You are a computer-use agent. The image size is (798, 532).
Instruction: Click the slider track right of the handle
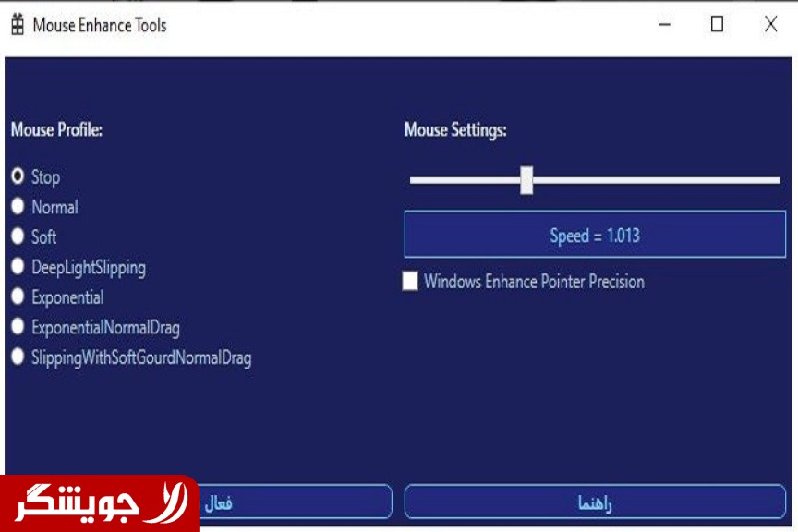coord(657,180)
